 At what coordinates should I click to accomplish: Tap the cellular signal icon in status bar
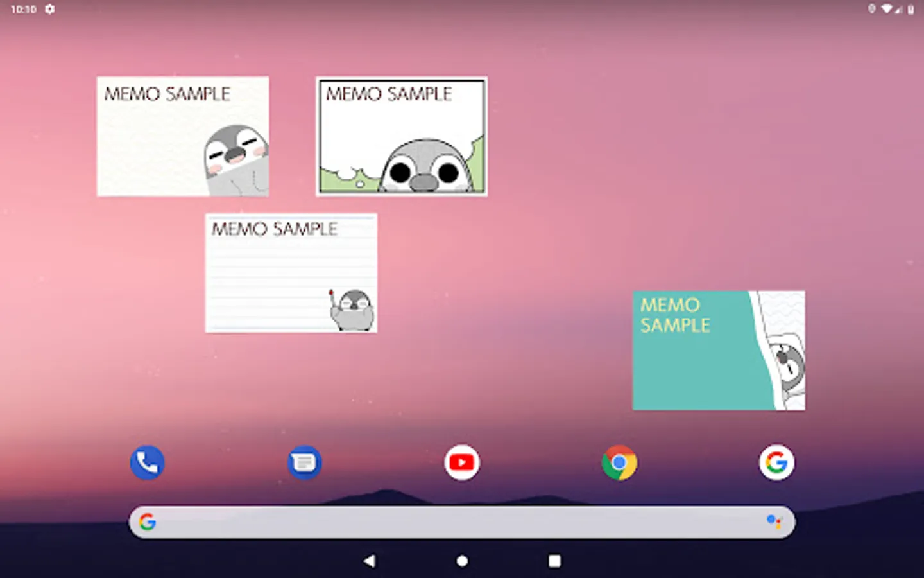899,9
